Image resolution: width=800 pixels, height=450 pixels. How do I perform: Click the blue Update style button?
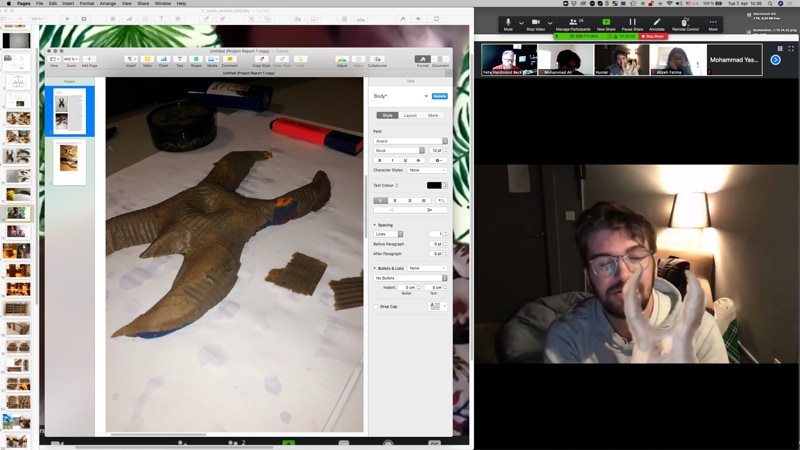439,96
